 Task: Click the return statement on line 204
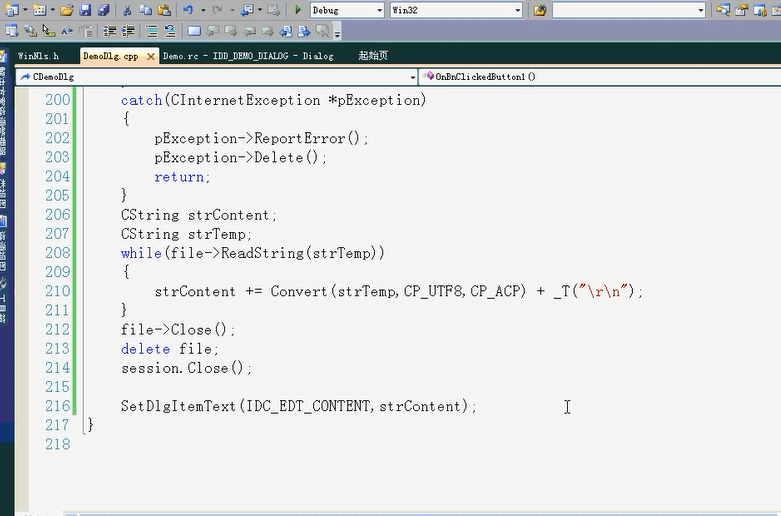182,177
